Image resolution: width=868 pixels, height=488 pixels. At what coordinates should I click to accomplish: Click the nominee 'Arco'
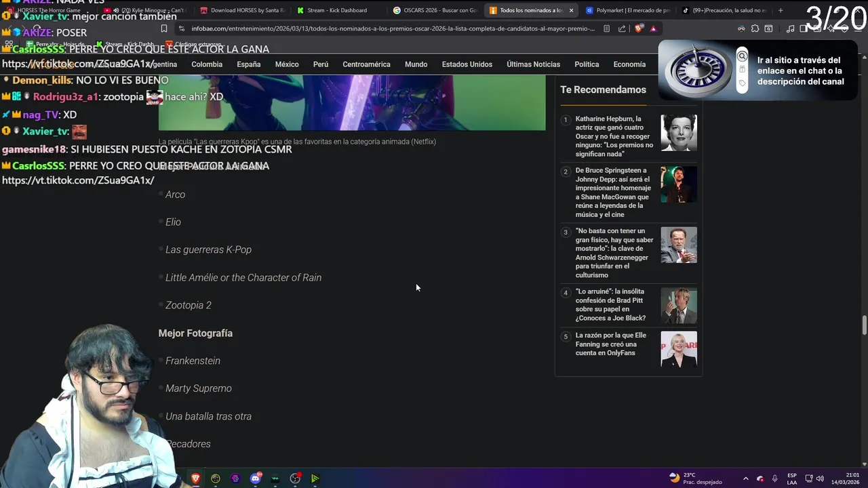(x=175, y=195)
